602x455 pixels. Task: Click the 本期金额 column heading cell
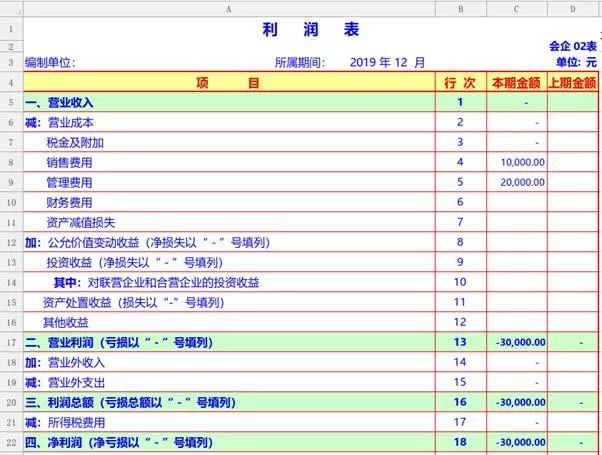click(516, 82)
